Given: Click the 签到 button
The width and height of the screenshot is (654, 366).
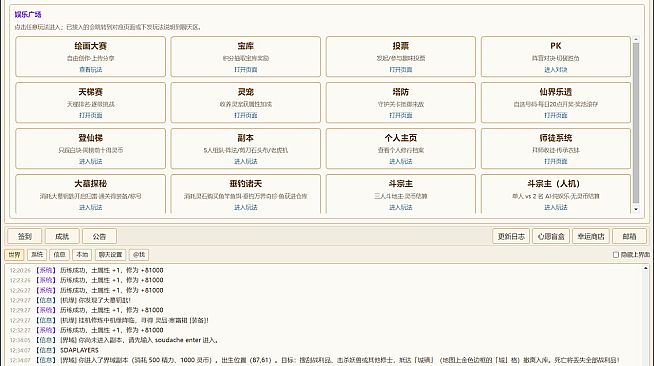Looking at the screenshot, I should pyautogui.click(x=25, y=236).
